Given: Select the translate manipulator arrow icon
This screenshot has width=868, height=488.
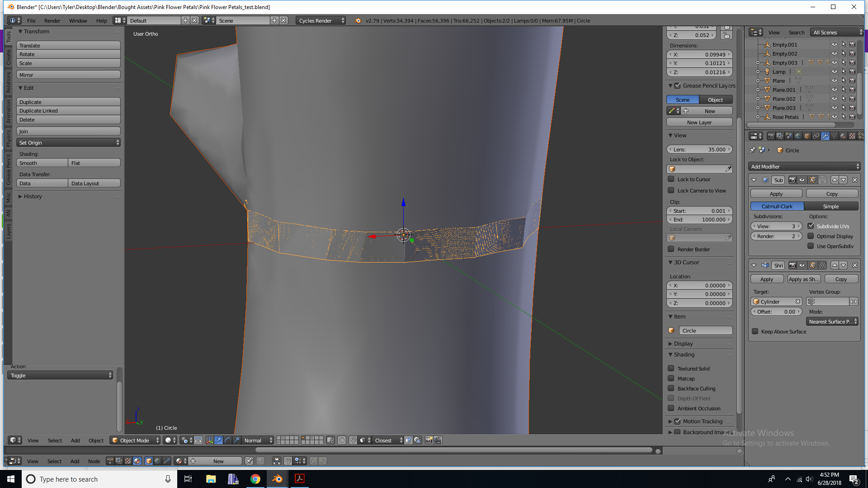Looking at the screenshot, I should [218, 440].
